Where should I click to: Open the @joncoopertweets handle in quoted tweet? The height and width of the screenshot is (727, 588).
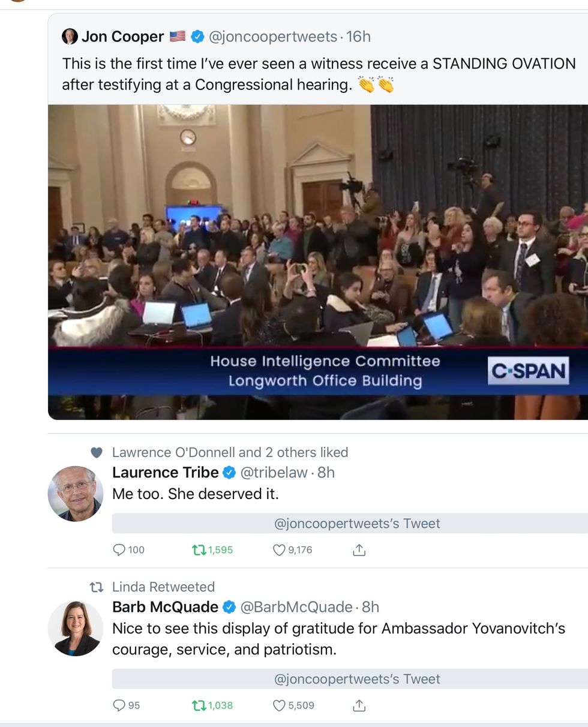(273, 37)
